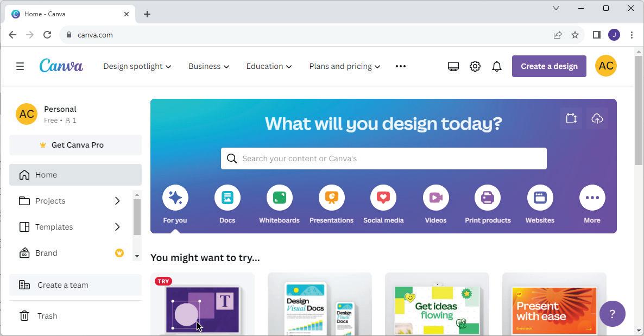This screenshot has height=336, width=644.
Task: Click sidebar scrollbar up arrow
Action: coord(137,194)
